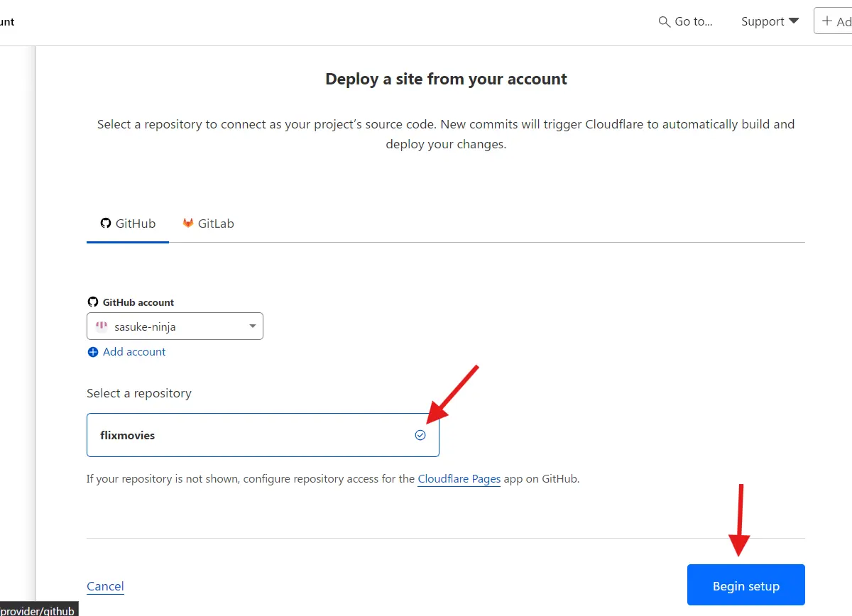This screenshot has height=616, width=852.
Task: Click the Select a repository label
Action: coord(139,393)
